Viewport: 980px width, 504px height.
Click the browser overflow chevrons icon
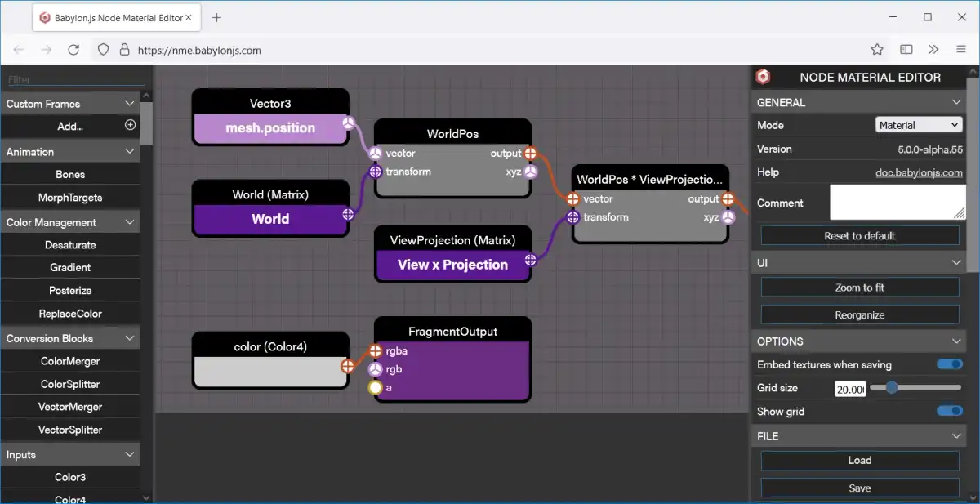(934, 50)
